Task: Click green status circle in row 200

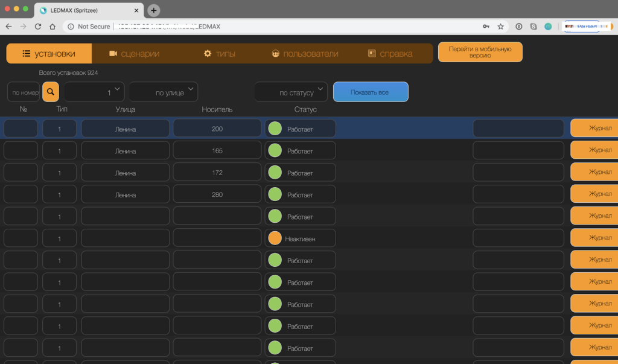Action: tap(275, 129)
